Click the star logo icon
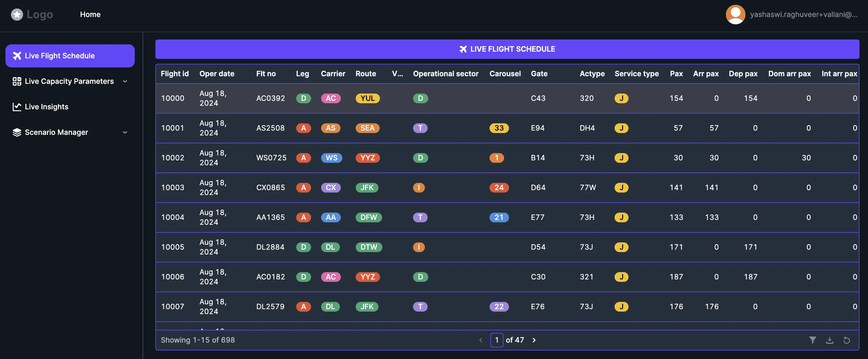 point(17,15)
